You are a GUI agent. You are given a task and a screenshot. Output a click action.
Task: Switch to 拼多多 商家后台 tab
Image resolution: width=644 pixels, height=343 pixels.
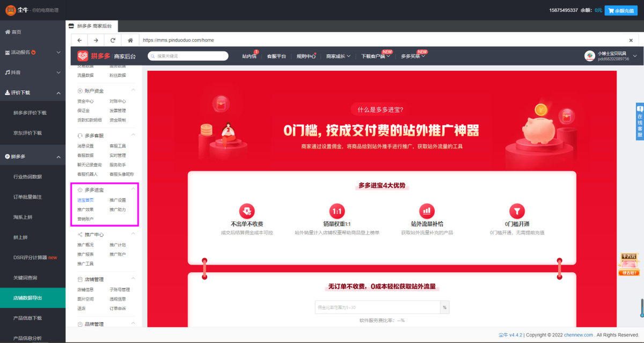click(92, 26)
